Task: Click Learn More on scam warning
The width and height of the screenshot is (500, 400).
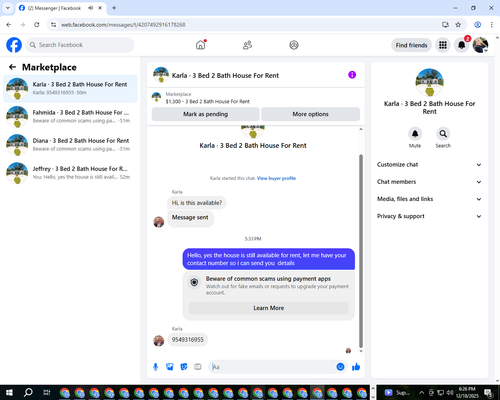Action: [269, 308]
